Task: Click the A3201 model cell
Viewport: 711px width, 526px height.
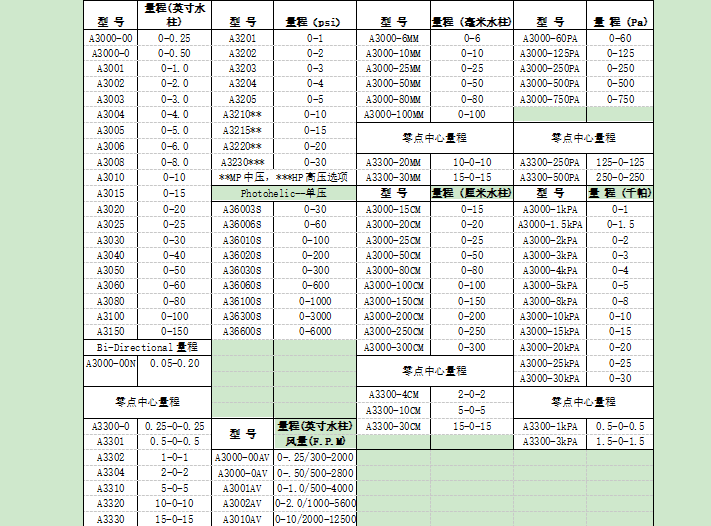Action: coord(242,37)
